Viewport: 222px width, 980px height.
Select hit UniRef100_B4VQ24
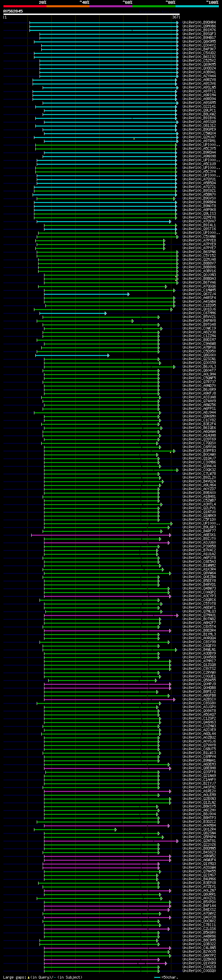click(x=199, y=481)
